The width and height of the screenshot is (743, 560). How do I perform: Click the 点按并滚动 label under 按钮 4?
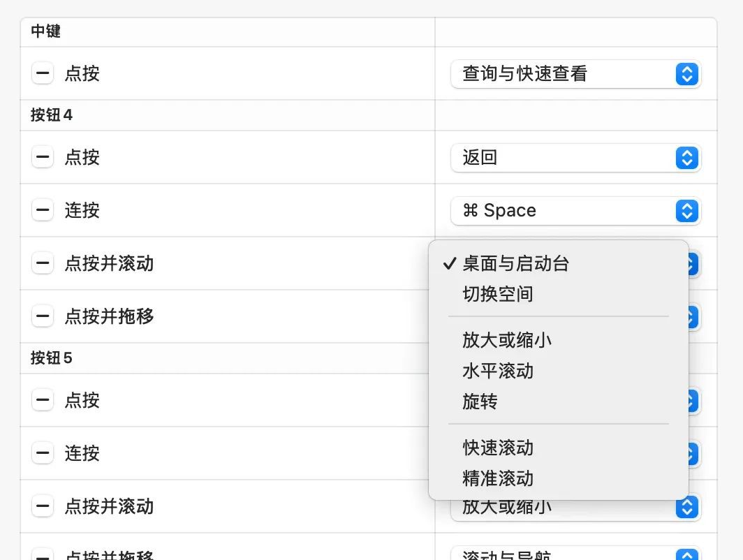pos(110,263)
